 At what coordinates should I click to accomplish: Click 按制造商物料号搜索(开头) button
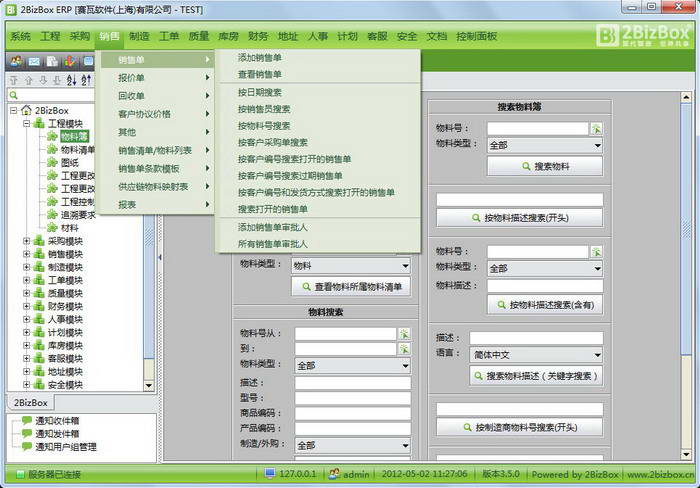click(520, 427)
